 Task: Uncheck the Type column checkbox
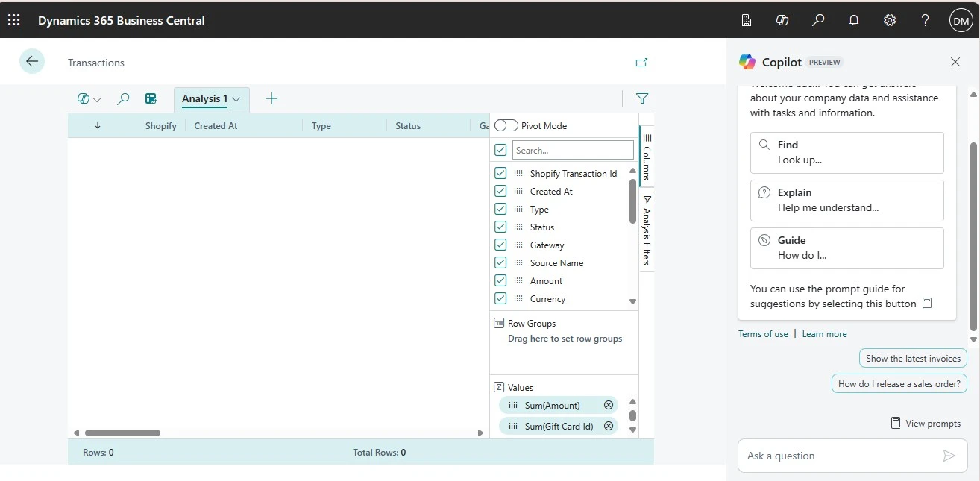500,209
